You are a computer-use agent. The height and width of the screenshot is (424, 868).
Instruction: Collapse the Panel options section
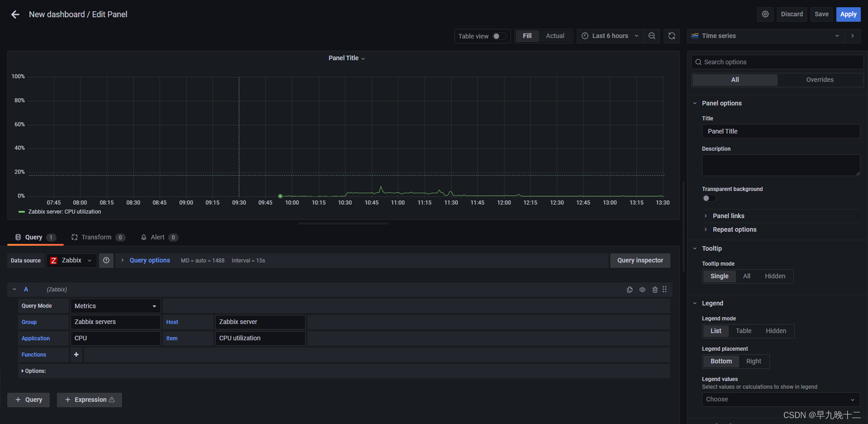click(x=722, y=103)
